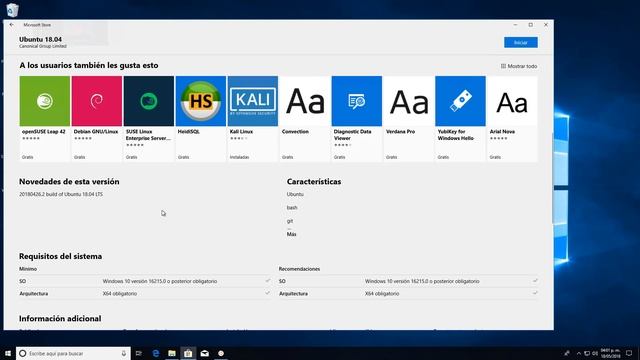
Task: Open the Convection font tile
Action: [304, 118]
